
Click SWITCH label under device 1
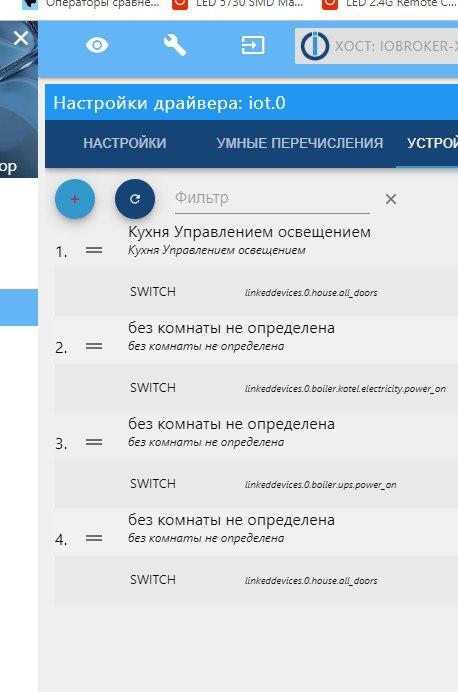click(153, 292)
